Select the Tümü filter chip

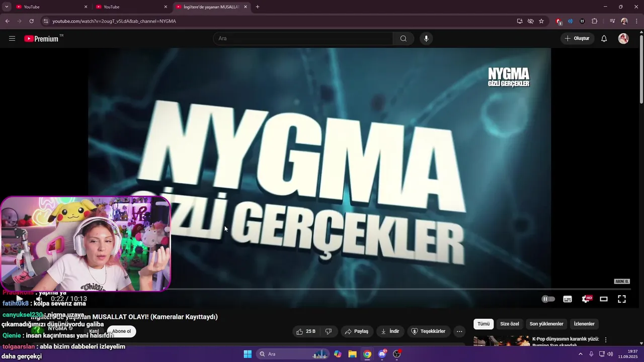click(484, 324)
